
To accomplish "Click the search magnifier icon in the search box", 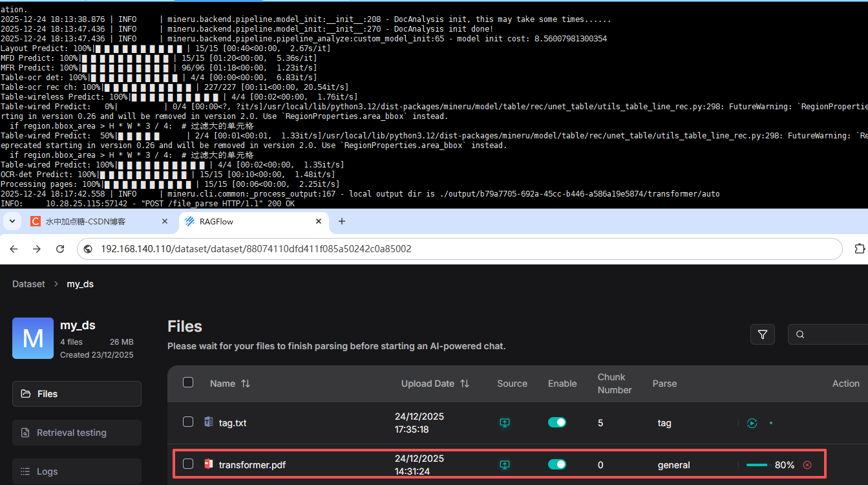I will (800, 334).
